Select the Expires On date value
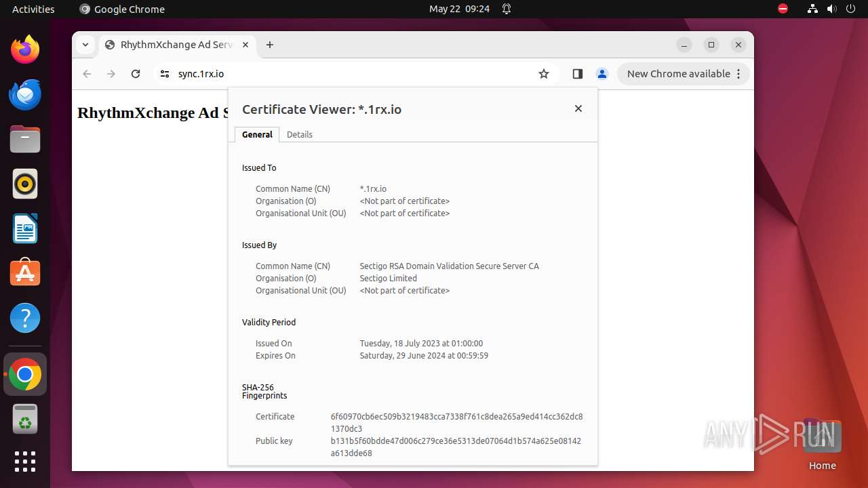868x488 pixels. coord(424,356)
